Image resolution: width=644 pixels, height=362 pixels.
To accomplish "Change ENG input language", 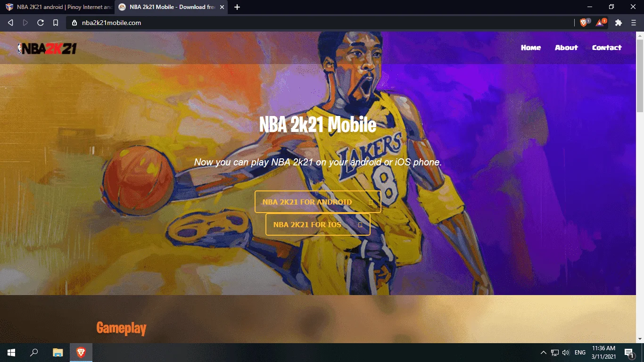I will 580,353.
